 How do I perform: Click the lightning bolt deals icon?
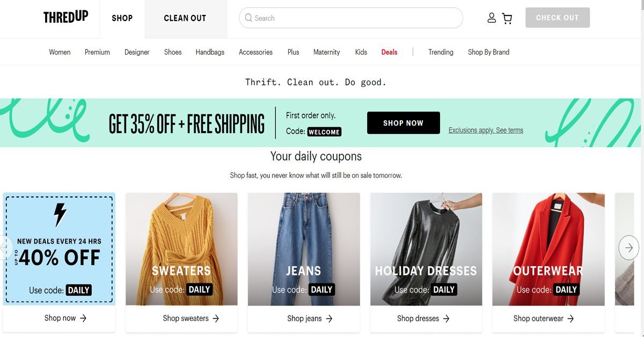[60, 215]
